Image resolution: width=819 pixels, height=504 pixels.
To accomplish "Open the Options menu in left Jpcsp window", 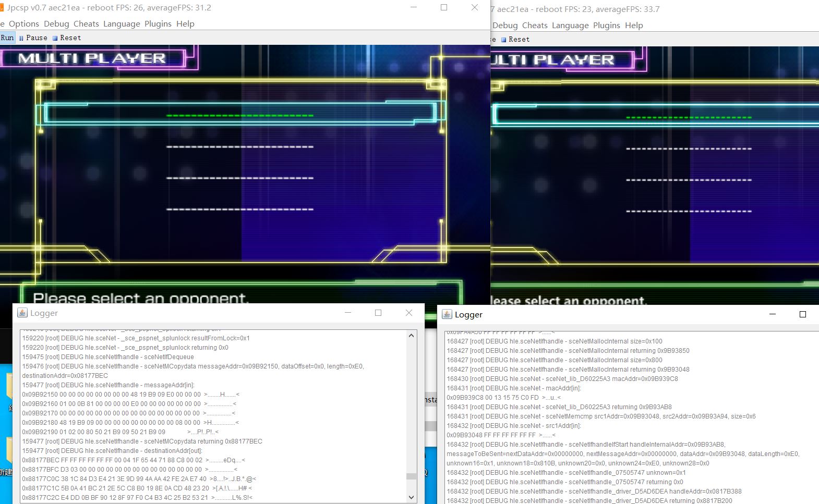I will (23, 23).
